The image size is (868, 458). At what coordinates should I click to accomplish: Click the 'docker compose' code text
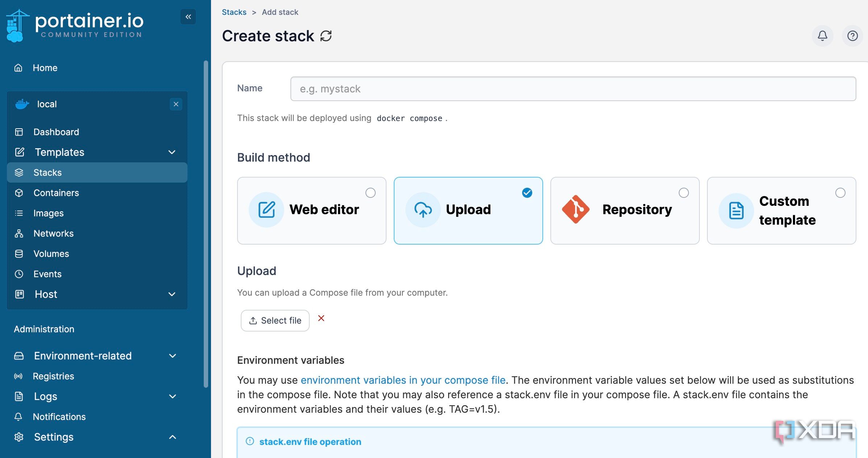pyautogui.click(x=409, y=118)
